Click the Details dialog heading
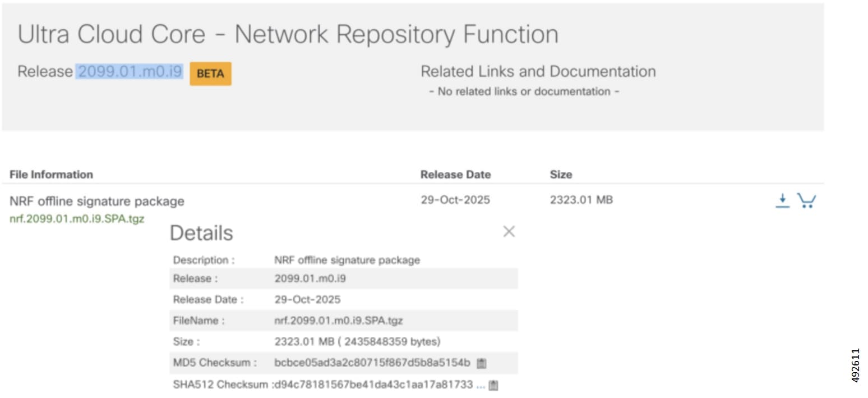 pos(201,232)
